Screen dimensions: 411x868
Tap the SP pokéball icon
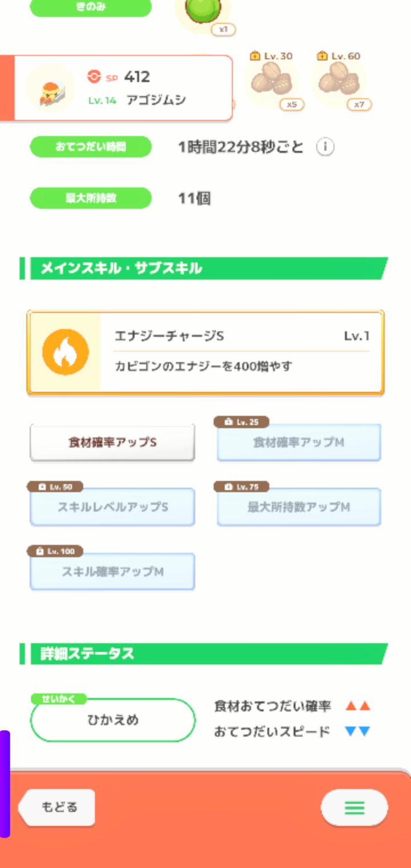(x=94, y=77)
